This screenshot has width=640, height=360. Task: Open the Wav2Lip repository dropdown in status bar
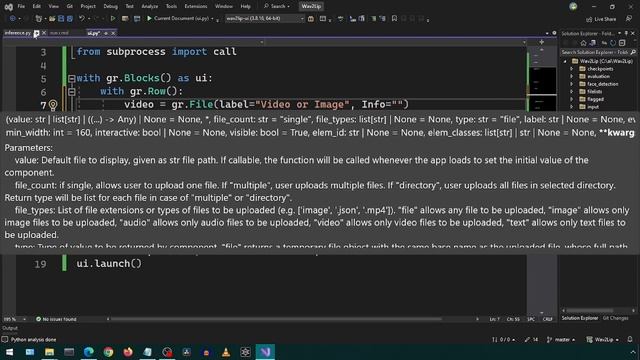[x=602, y=340]
